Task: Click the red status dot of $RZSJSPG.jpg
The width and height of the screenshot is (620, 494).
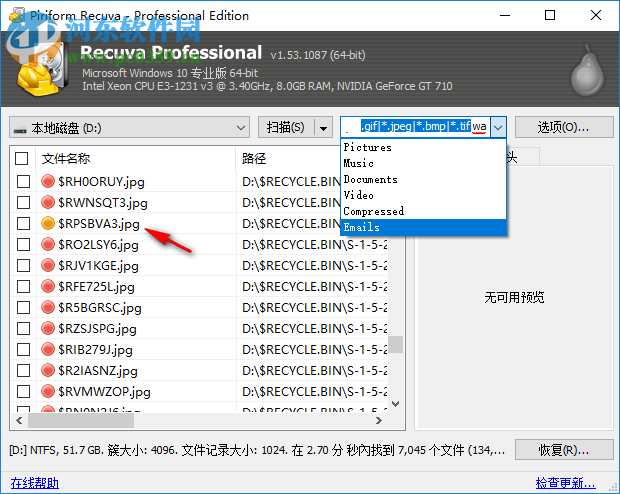Action: tap(48, 328)
